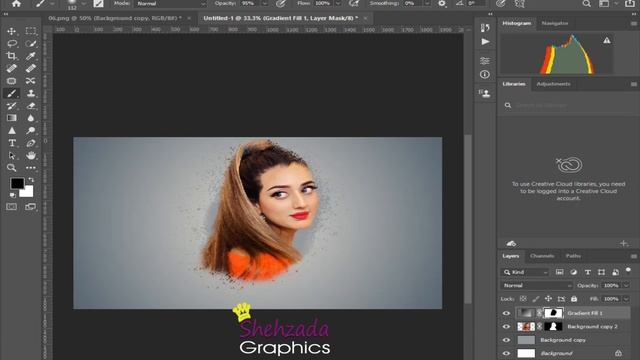The width and height of the screenshot is (640, 360).
Task: Select the Lasso tool
Action: (11, 43)
